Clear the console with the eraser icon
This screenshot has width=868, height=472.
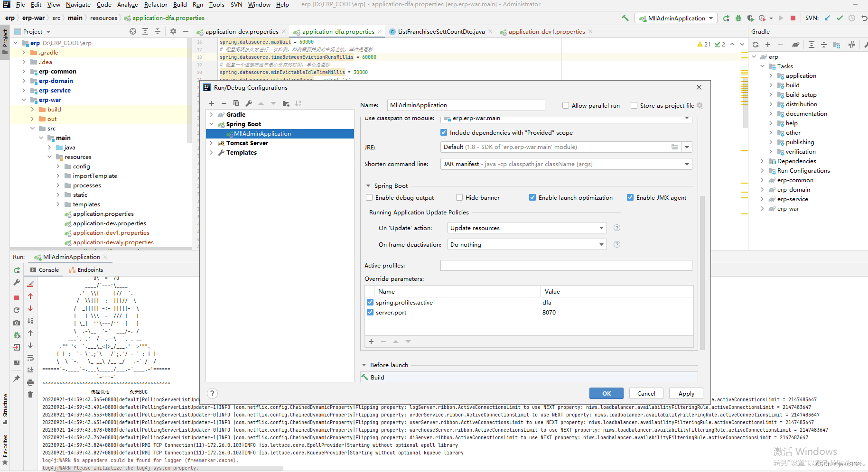pos(30,284)
